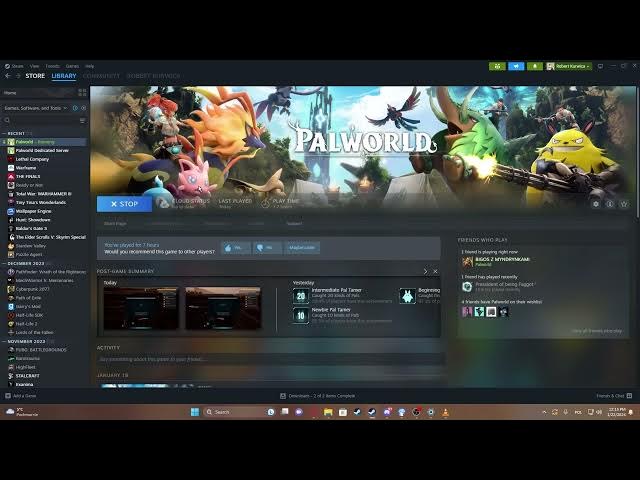This screenshot has width=640, height=480.
Task: Switch to the COMMUNITY tab
Action: tap(101, 76)
